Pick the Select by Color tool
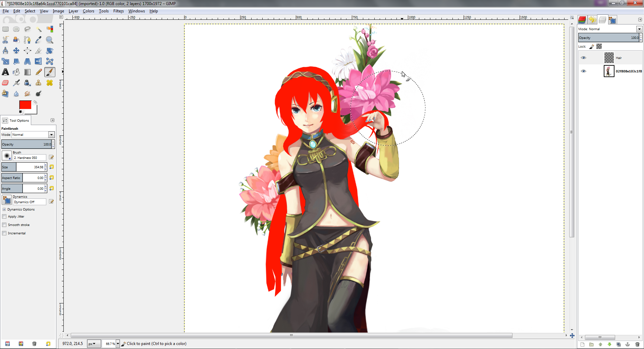Screen dimensions: 644x349 pos(50,29)
